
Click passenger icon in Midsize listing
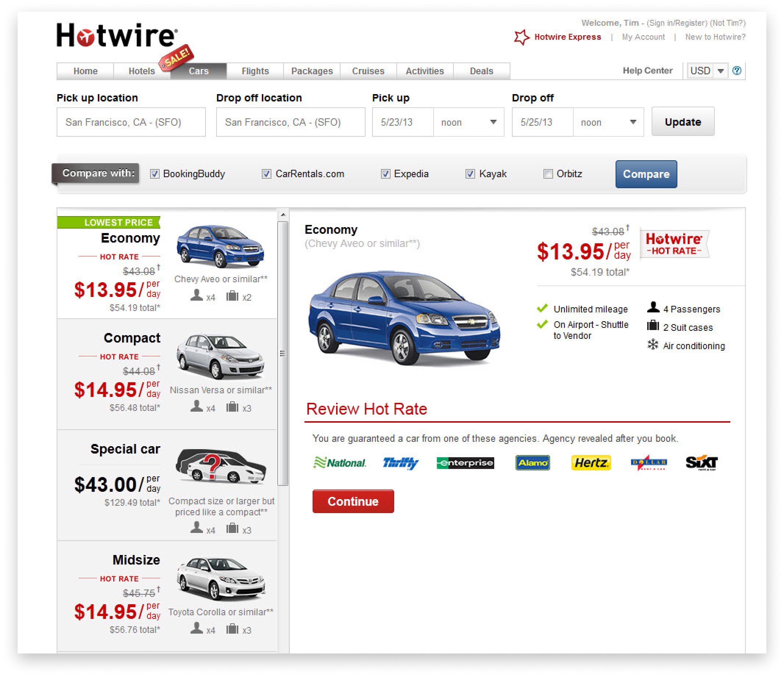coord(196,628)
